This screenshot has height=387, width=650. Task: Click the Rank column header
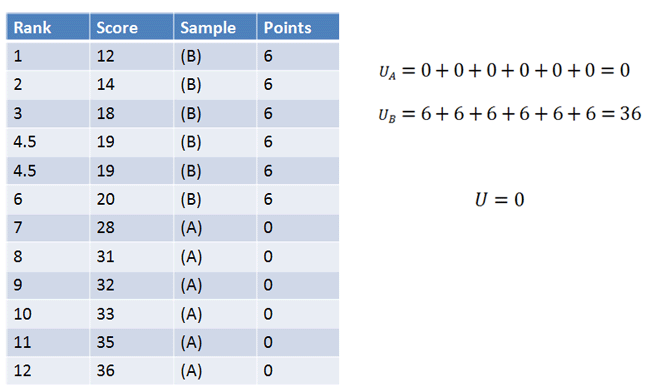pos(48,27)
